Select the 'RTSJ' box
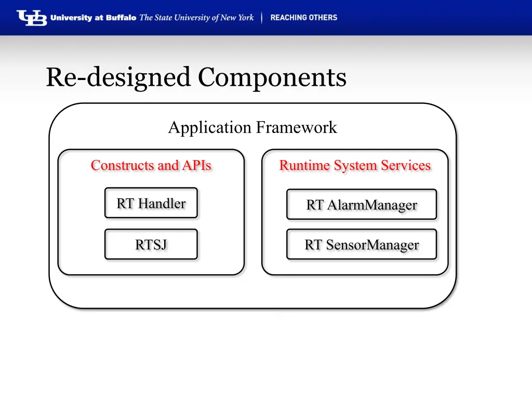This screenshot has width=532, height=399. pos(151,244)
